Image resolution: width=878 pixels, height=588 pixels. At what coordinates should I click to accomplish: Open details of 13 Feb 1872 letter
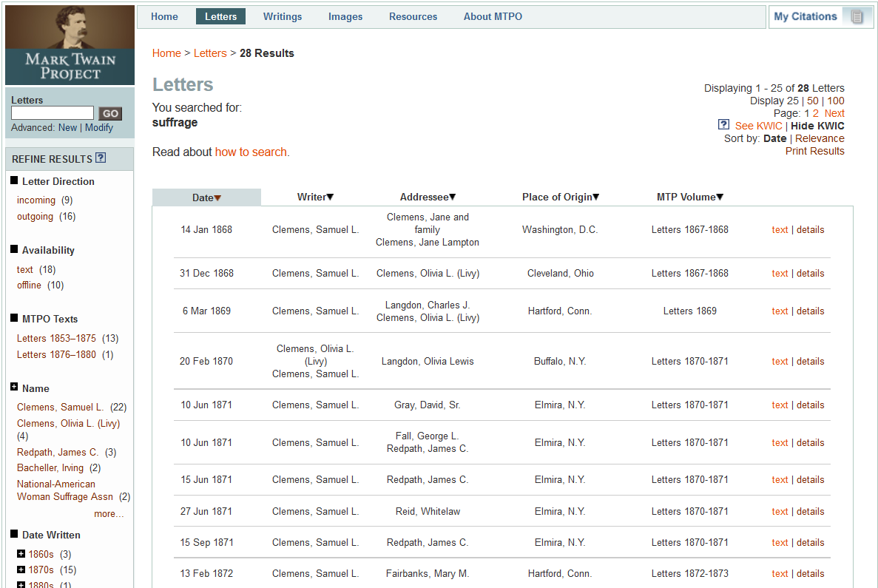[x=810, y=573]
